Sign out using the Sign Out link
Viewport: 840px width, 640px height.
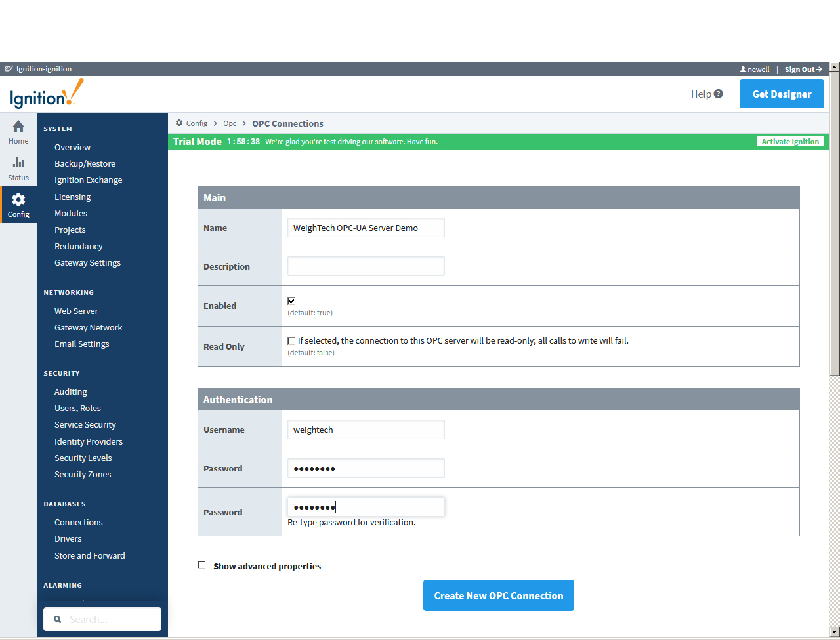point(802,69)
